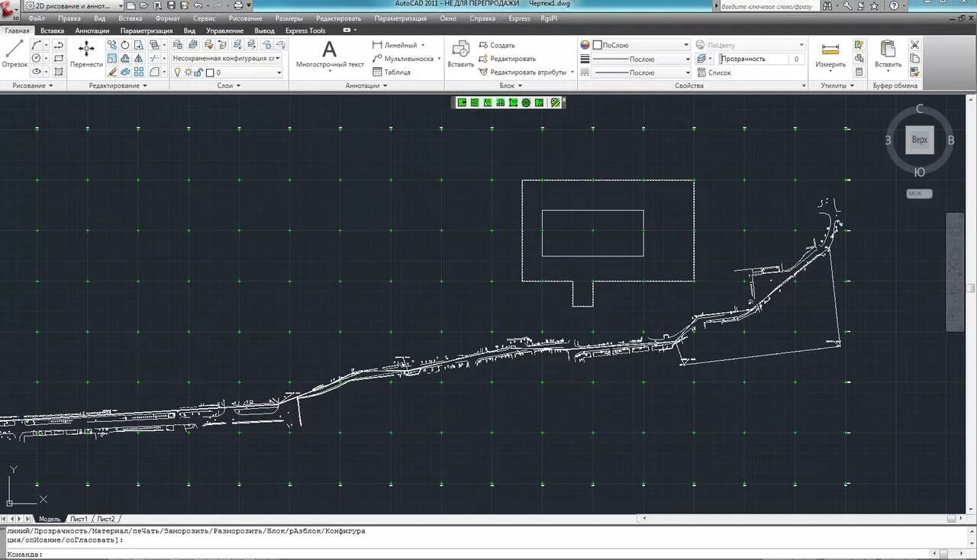Expand the Аннотации panel
The width and height of the screenshot is (977, 560).
366,85
